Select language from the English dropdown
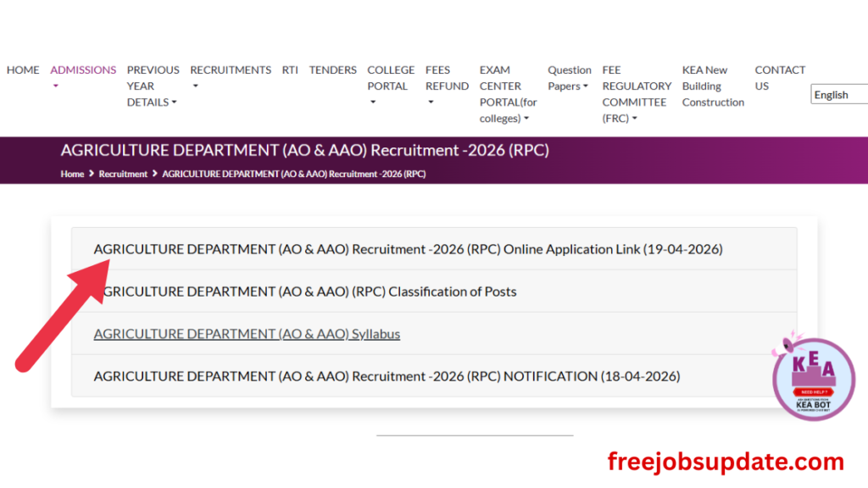 [838, 95]
